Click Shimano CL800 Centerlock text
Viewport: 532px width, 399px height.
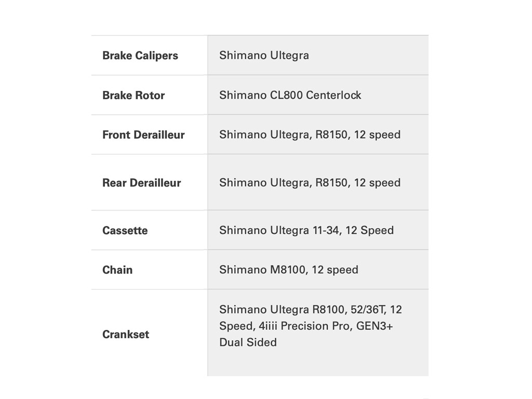(290, 95)
